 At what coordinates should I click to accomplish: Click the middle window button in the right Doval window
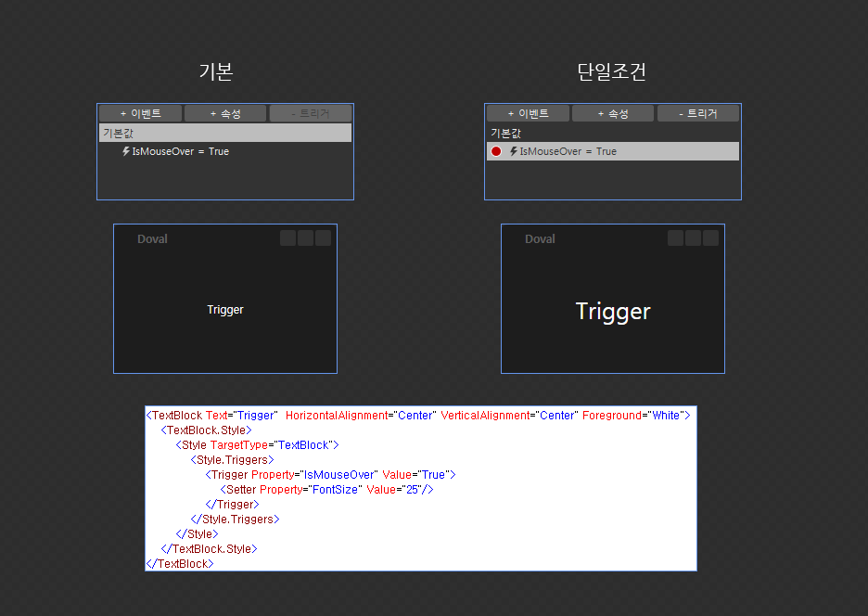pyautogui.click(x=693, y=238)
